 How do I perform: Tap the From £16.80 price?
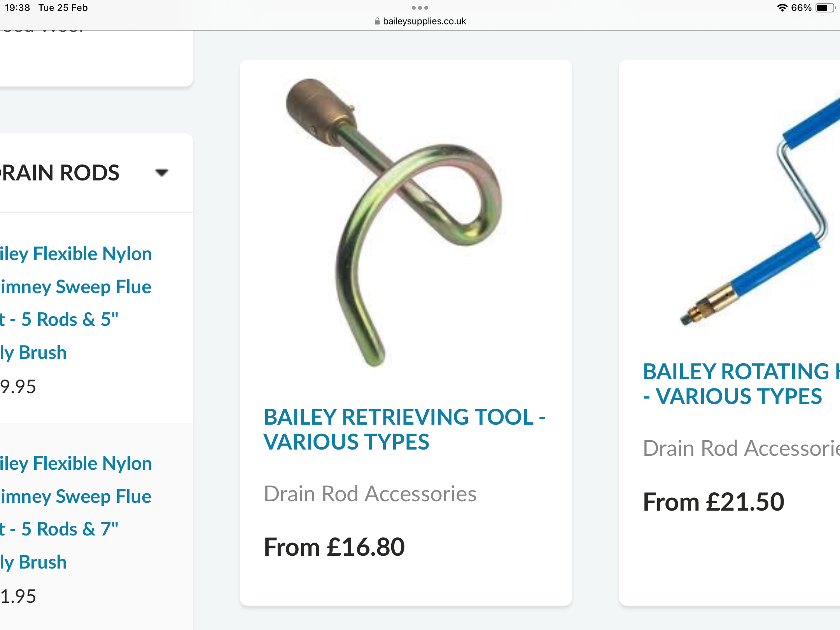334,547
